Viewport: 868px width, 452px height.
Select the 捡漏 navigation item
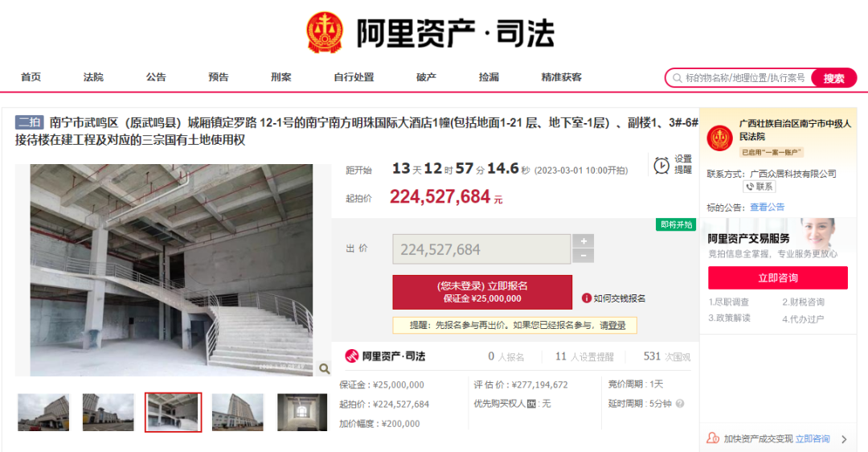(489, 77)
